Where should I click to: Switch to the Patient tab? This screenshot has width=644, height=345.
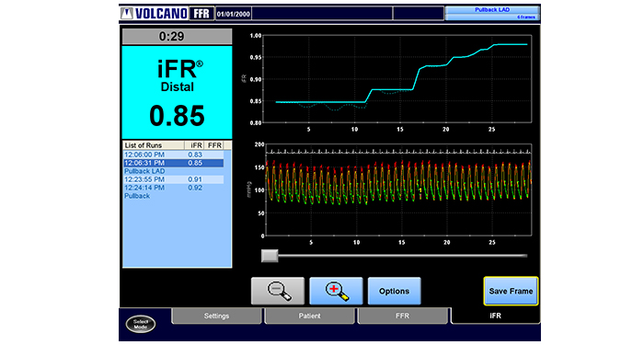[309, 316]
